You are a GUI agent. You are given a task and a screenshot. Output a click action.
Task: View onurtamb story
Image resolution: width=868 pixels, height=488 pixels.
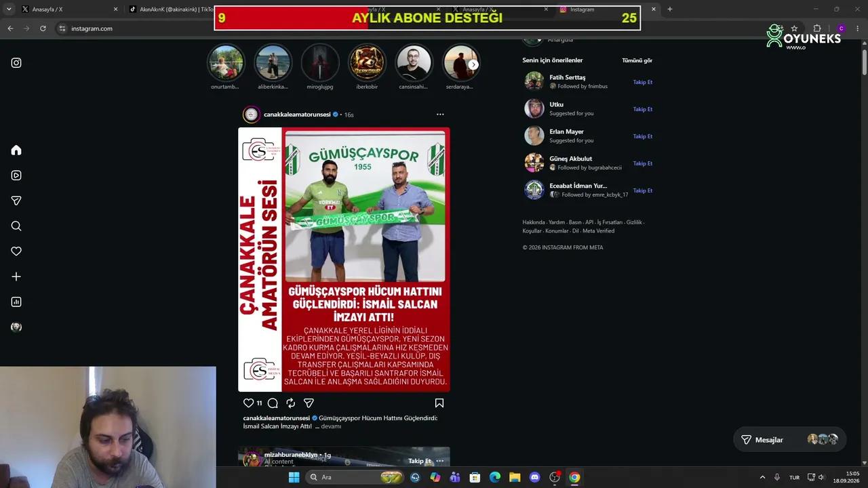coord(225,63)
